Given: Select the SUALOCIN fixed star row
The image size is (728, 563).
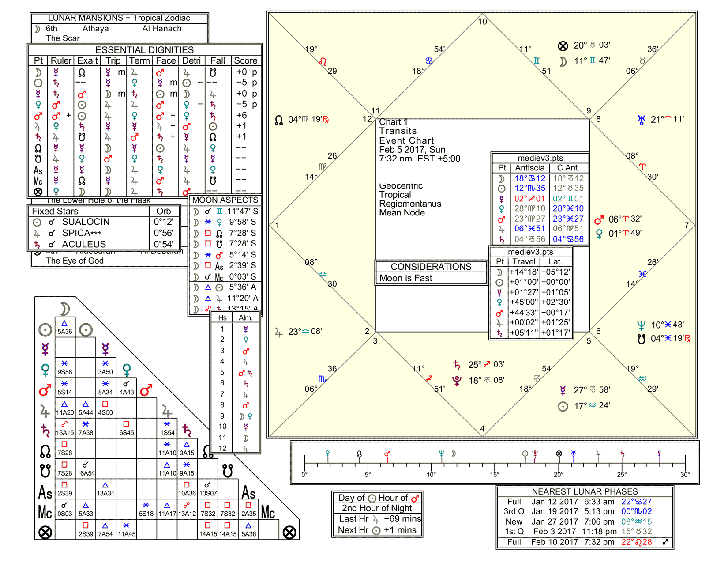Looking at the screenshot, I should coord(86,222).
